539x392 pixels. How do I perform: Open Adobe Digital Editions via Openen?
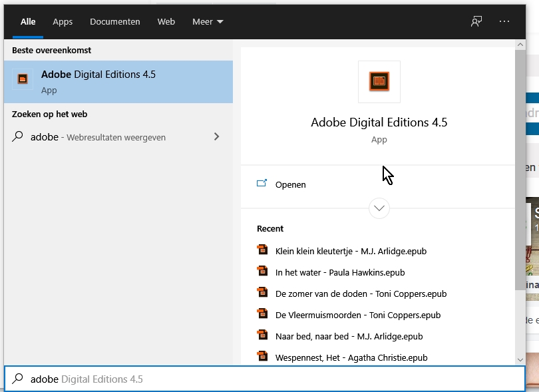(291, 184)
